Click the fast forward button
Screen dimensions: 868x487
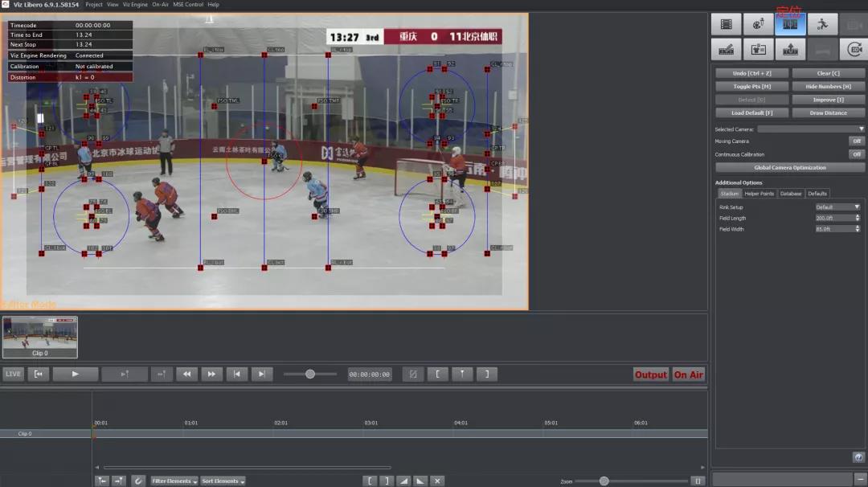pos(211,374)
